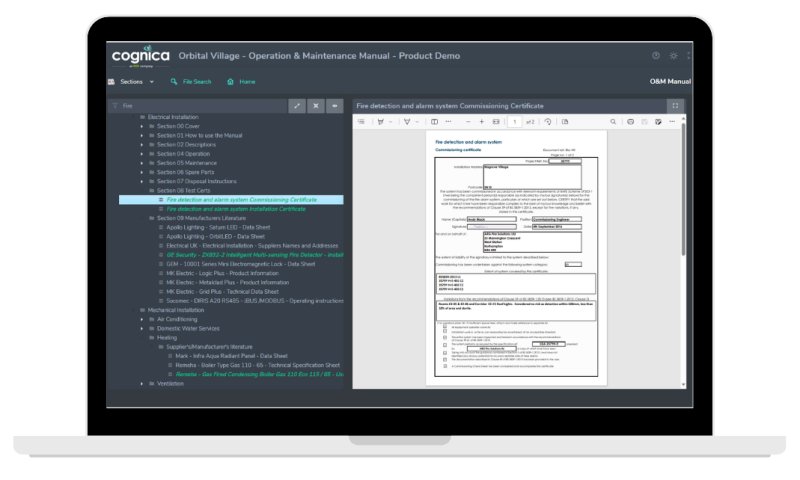Toggle the PDF viewer sidebar panel
This screenshot has height=480, width=800.
pos(363,122)
